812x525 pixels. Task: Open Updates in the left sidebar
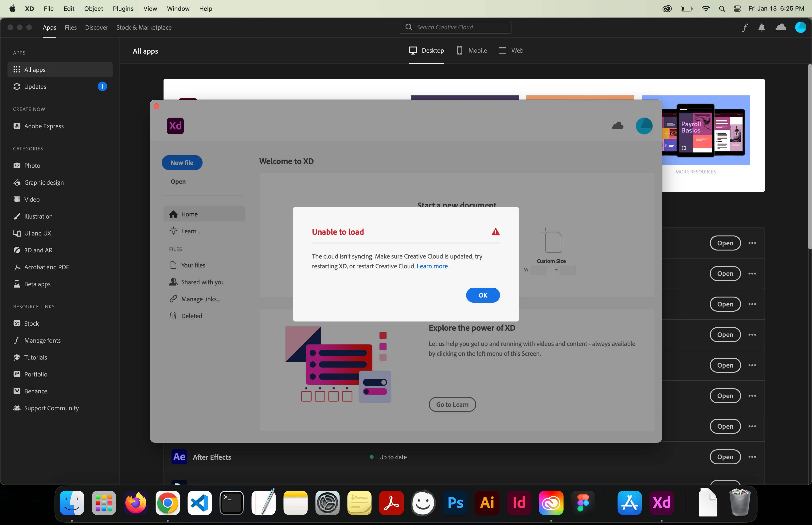[35, 86]
